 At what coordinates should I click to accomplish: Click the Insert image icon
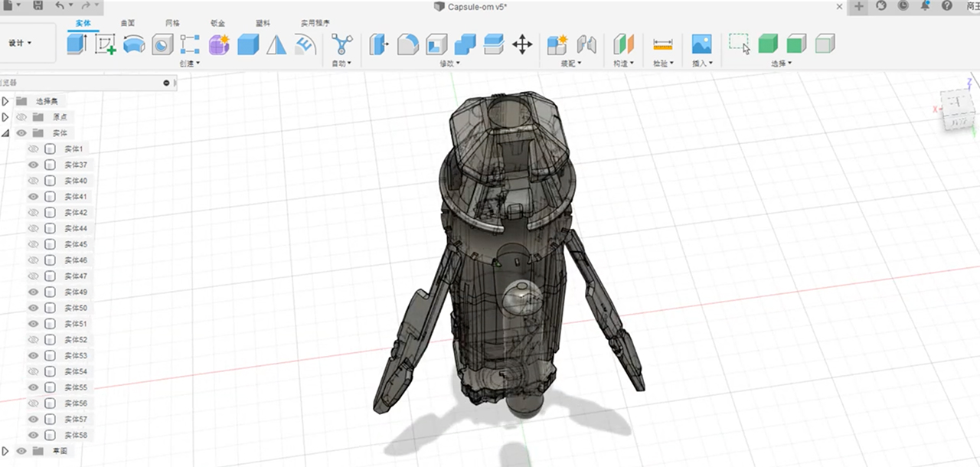(701, 44)
